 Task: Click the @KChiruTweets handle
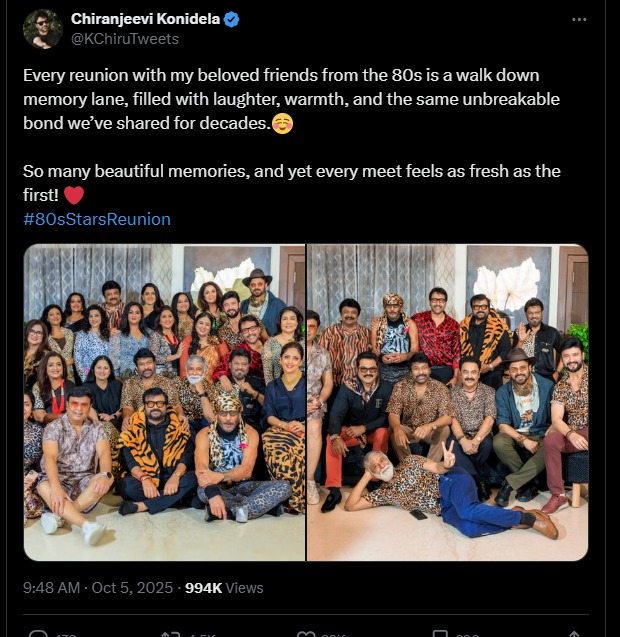[x=125, y=38]
